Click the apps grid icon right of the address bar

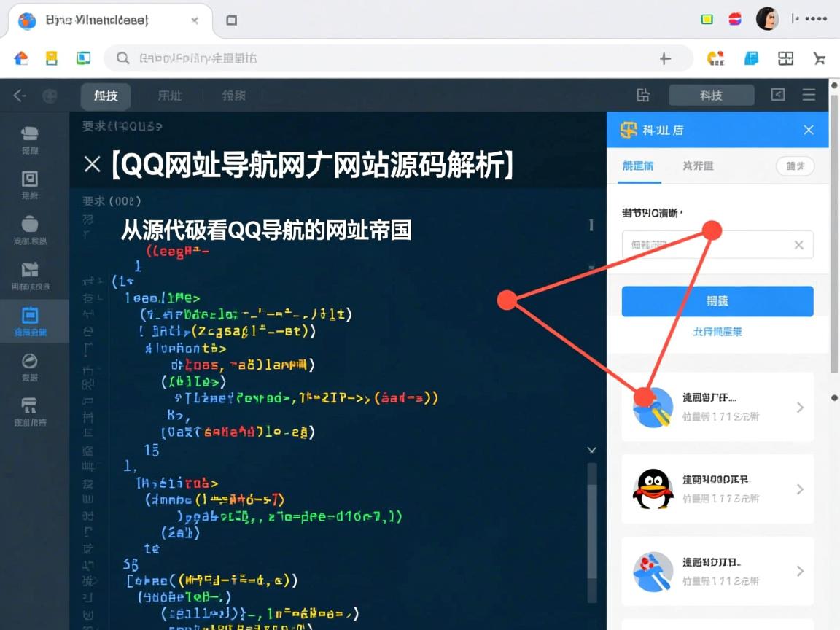click(786, 58)
